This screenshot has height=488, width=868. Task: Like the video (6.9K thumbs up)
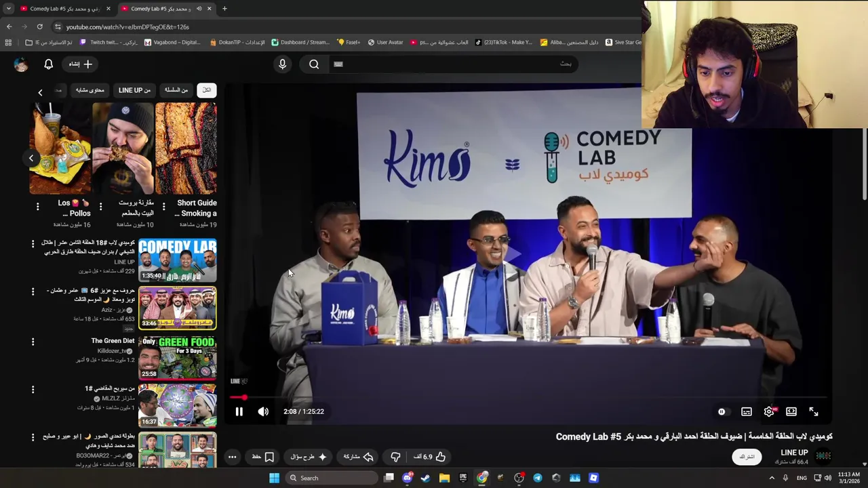click(430, 457)
